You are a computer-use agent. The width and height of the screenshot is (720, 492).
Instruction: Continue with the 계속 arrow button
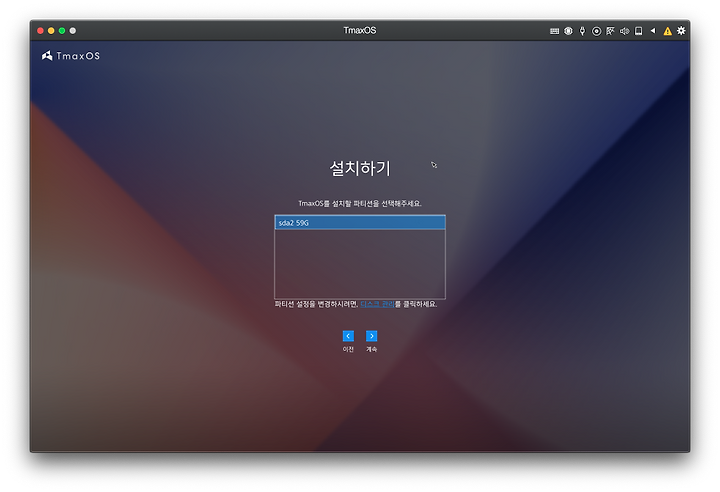tap(371, 336)
